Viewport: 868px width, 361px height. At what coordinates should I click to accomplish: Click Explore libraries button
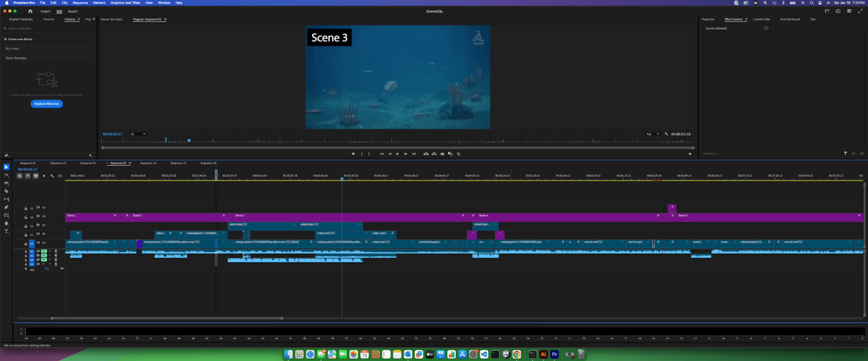[x=47, y=104]
